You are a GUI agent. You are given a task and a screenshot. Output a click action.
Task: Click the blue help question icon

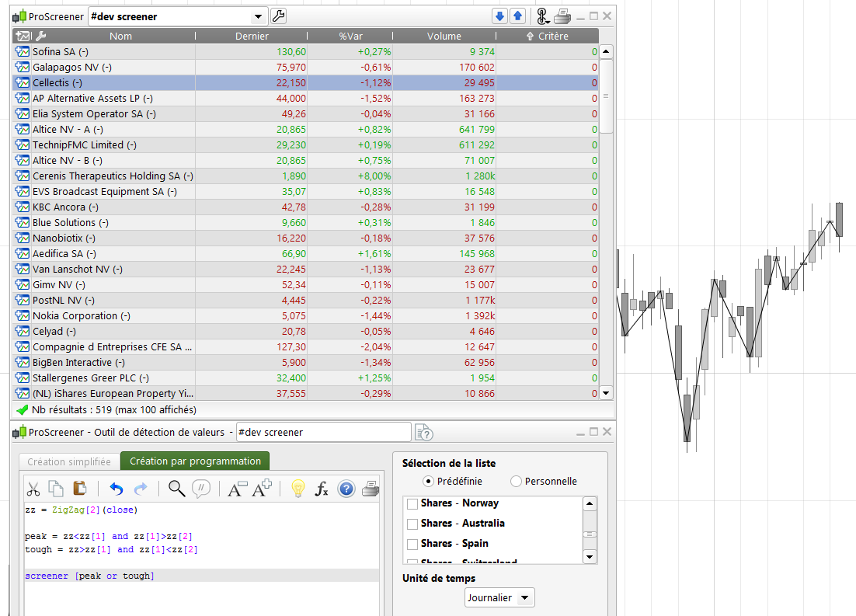pyautogui.click(x=346, y=489)
